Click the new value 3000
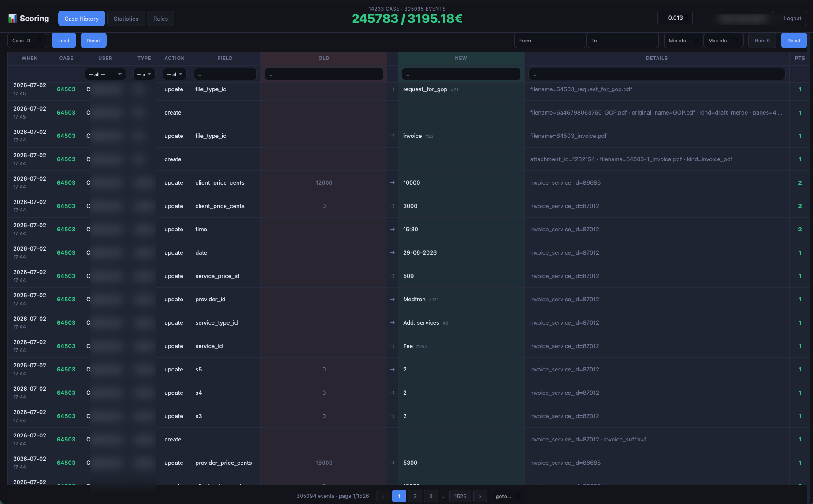The width and height of the screenshot is (813, 504). click(410, 206)
